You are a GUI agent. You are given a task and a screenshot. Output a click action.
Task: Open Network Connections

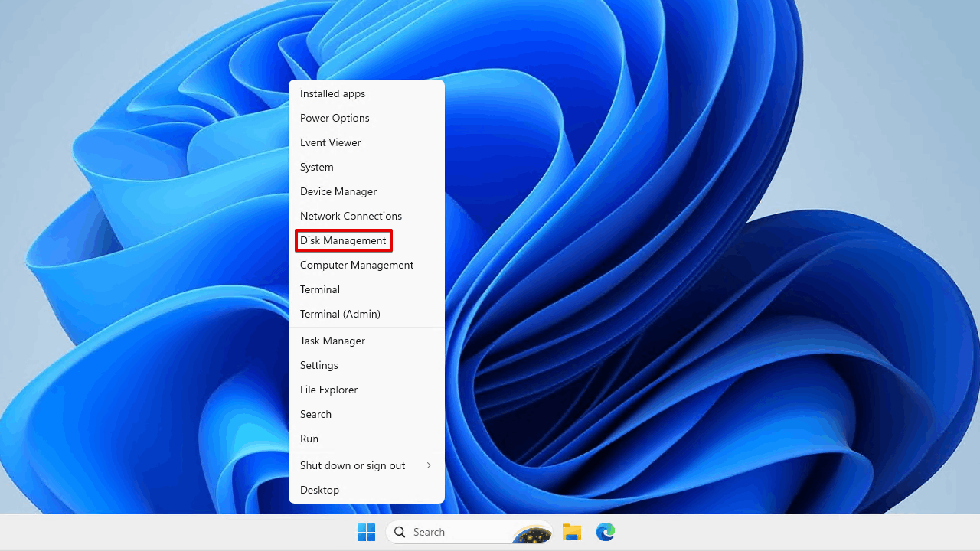[x=351, y=216]
